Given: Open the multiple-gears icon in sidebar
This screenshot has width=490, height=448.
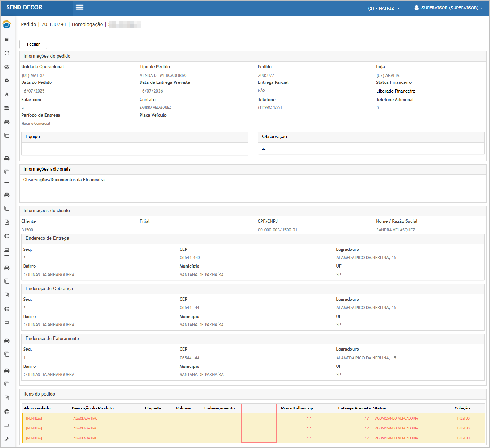Looking at the screenshot, I should coord(7,67).
